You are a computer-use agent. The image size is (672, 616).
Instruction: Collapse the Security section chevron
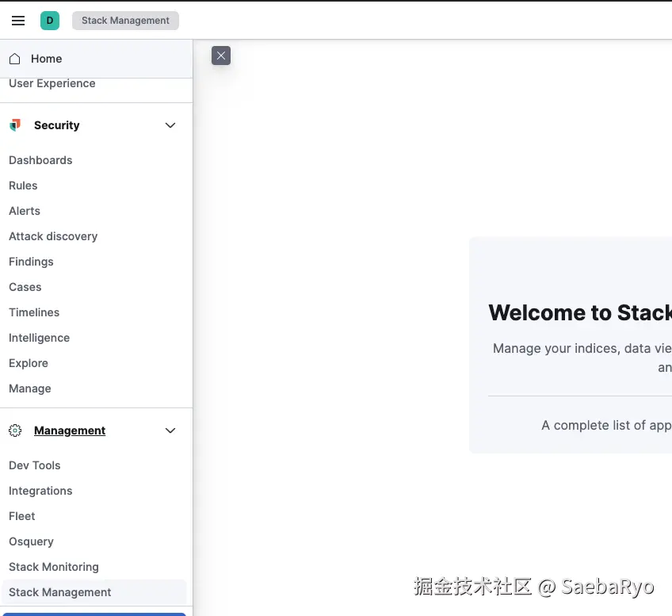pos(170,125)
